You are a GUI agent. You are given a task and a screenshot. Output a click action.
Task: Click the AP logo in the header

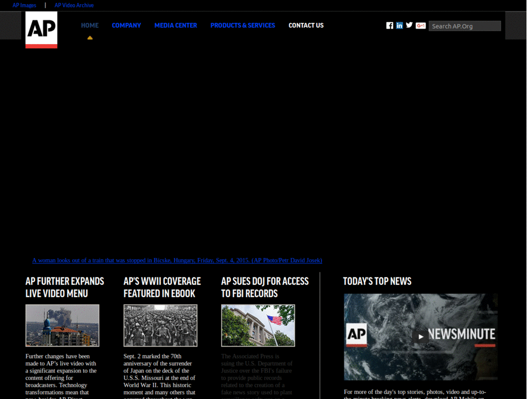(x=41, y=30)
